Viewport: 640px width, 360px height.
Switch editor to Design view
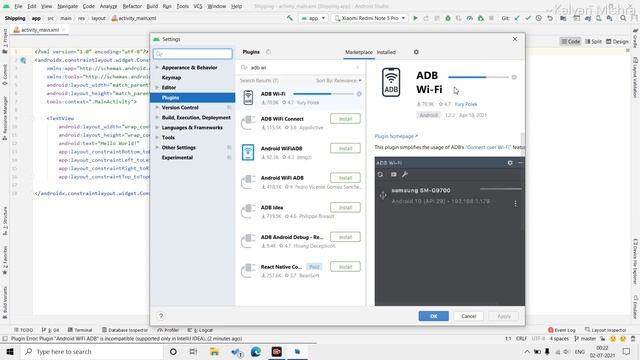617,41
